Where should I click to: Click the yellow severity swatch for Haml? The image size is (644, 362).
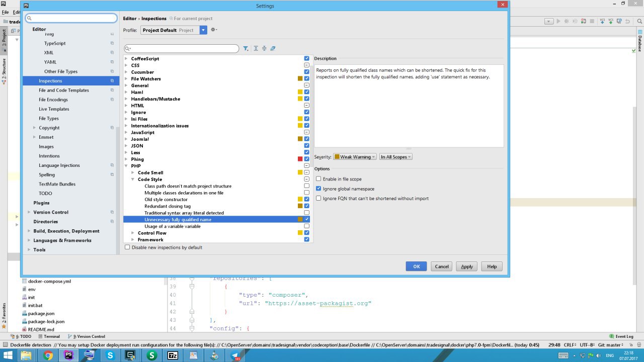300,92
